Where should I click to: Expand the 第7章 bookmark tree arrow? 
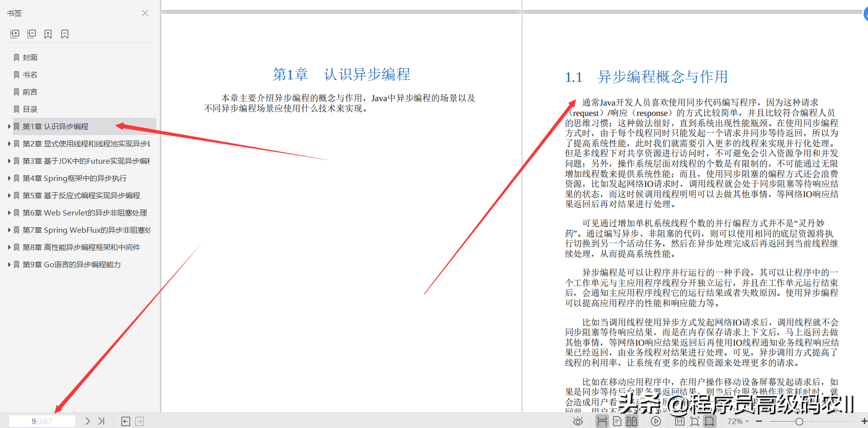point(9,230)
